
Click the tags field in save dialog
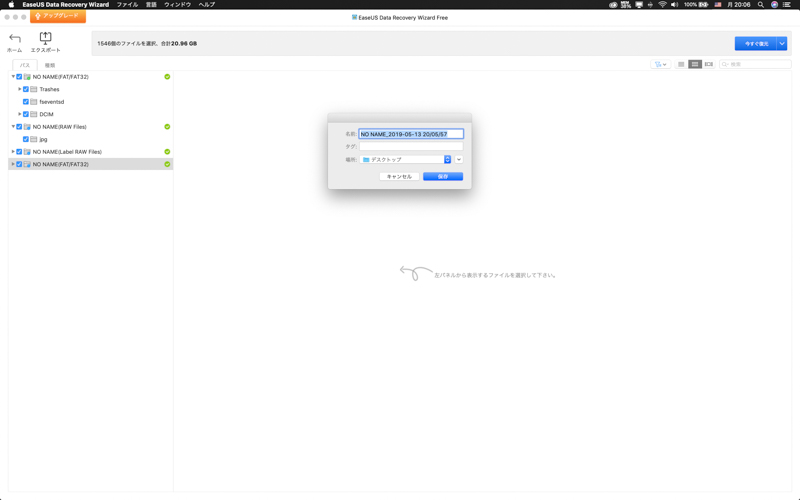pos(411,146)
